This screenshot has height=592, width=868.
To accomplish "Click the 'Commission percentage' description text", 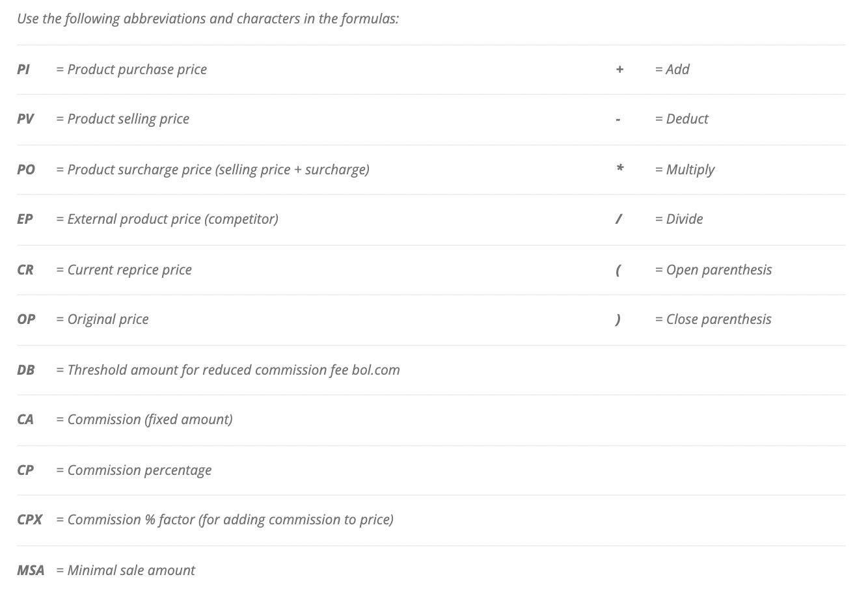I will coord(139,470).
